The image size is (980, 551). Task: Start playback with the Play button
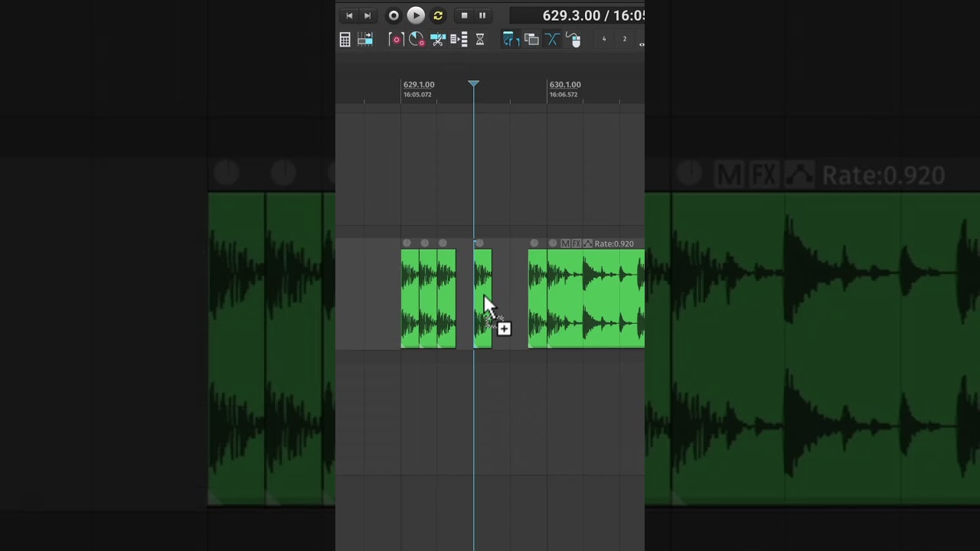click(x=416, y=15)
